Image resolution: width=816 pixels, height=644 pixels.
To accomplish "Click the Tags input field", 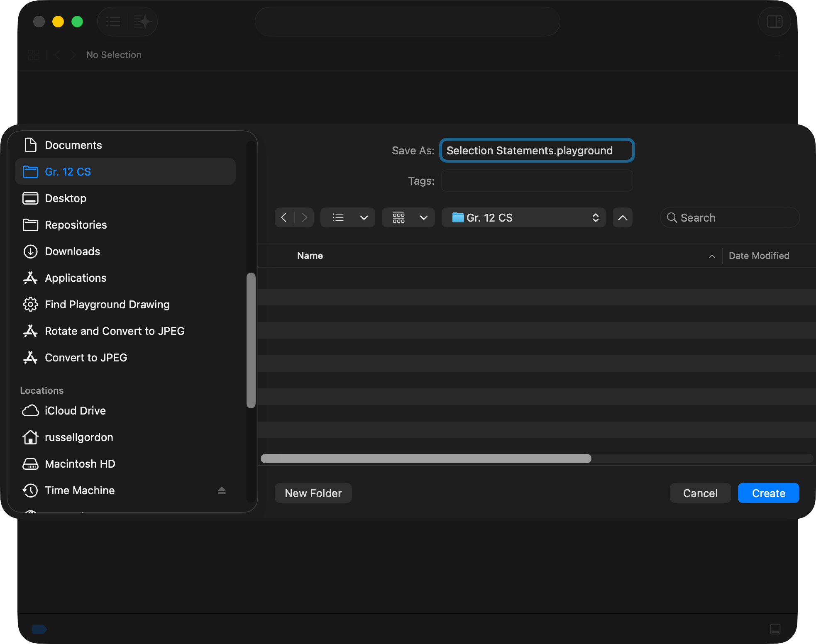I will [x=536, y=181].
